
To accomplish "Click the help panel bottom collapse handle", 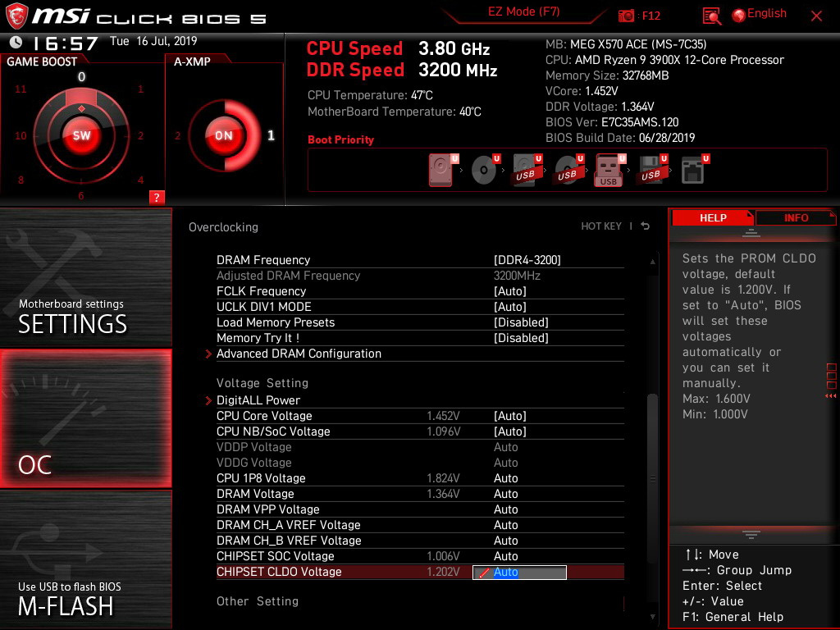I will tap(751, 535).
